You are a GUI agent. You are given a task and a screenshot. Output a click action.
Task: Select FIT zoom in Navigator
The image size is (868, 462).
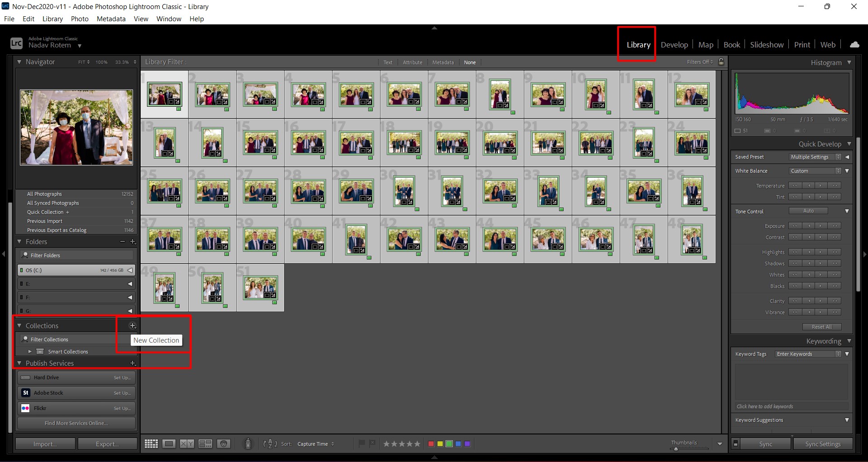pyautogui.click(x=81, y=62)
